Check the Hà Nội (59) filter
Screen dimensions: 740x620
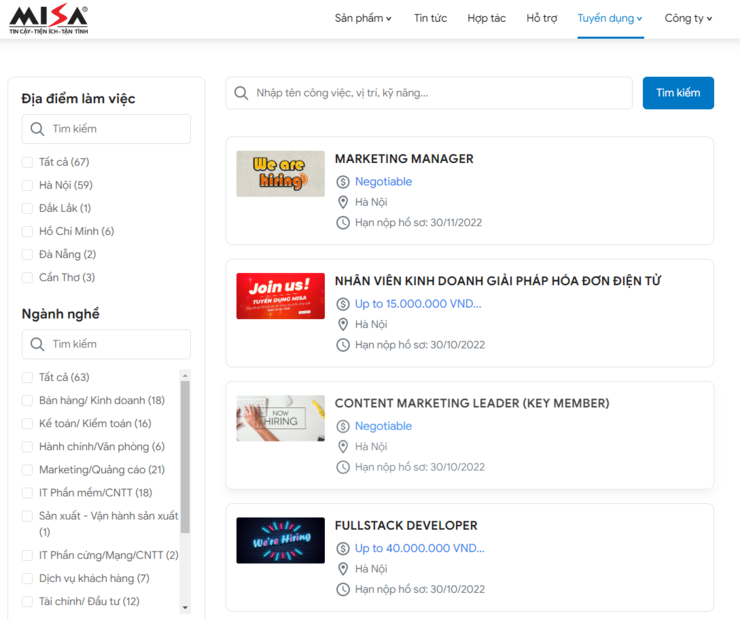tap(27, 185)
